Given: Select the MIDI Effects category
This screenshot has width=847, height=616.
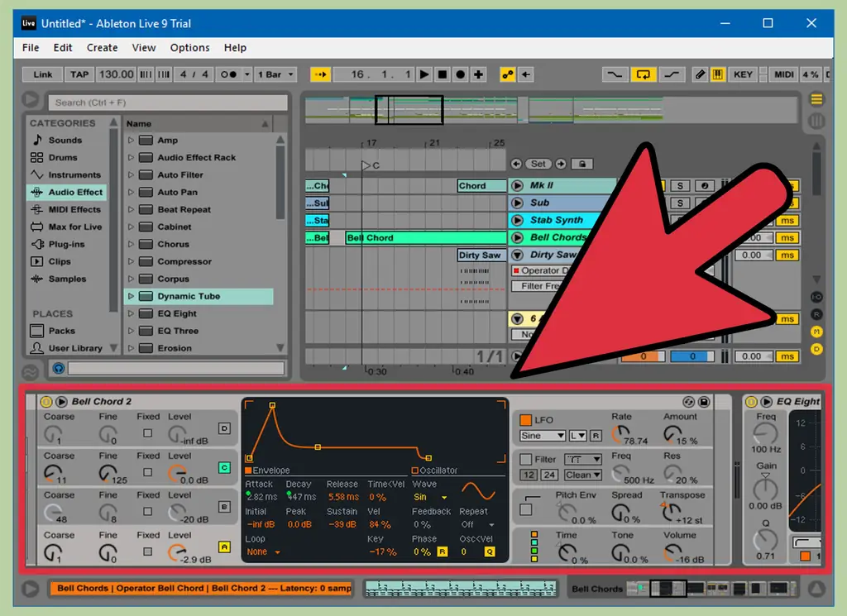Looking at the screenshot, I should (74, 209).
